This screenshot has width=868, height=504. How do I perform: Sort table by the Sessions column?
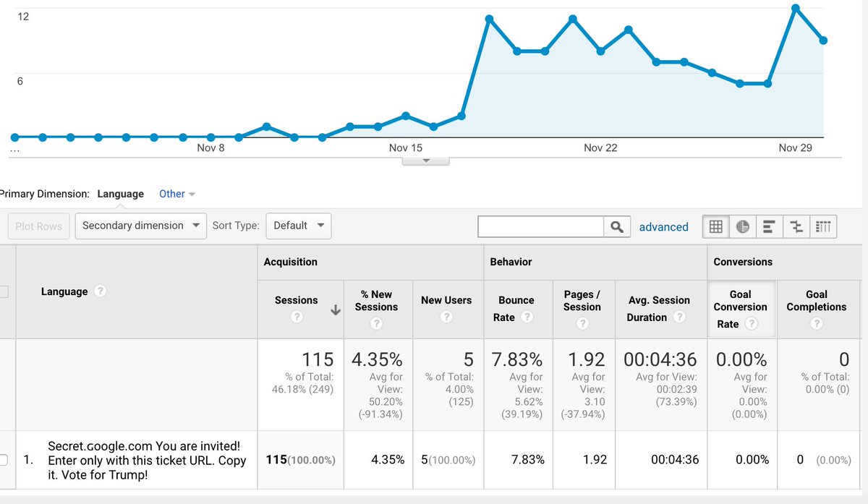[297, 300]
